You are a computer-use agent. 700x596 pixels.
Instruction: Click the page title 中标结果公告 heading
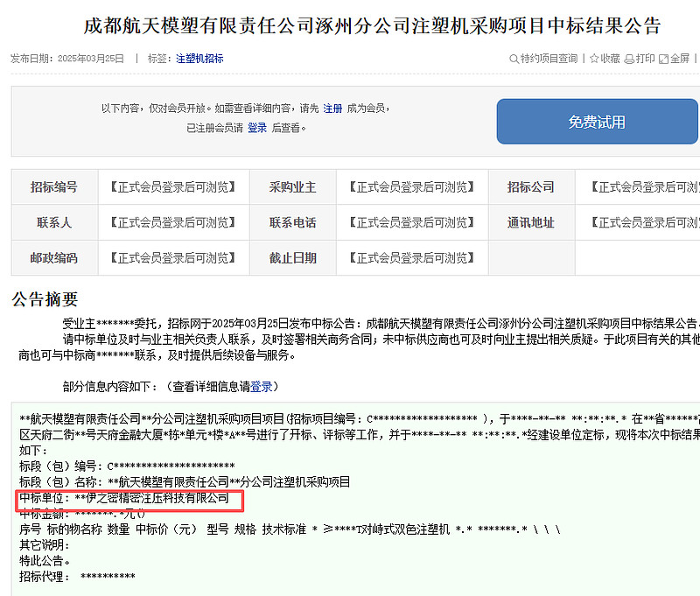372,25
